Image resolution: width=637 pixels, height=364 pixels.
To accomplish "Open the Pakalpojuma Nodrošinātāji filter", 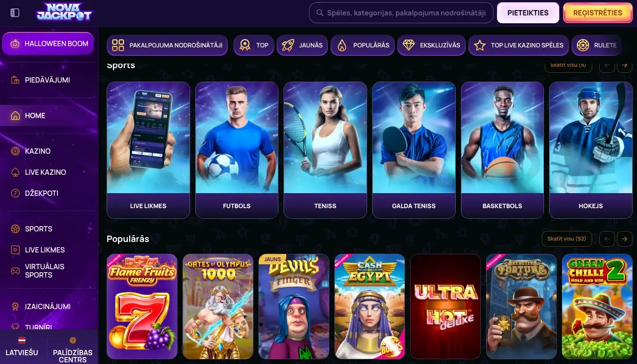I will click(167, 45).
